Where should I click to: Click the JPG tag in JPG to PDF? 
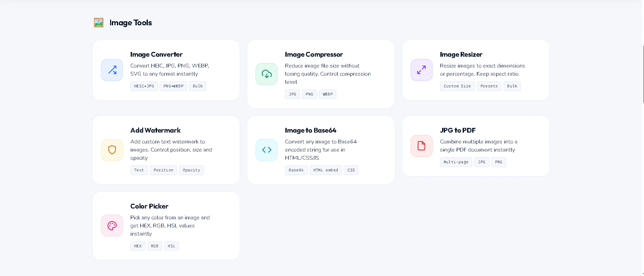coord(482,162)
